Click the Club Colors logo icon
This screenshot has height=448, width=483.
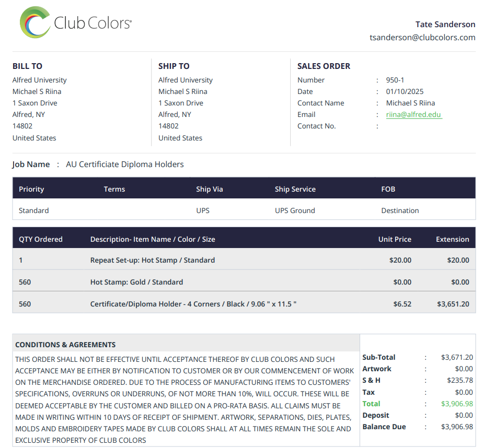tap(34, 22)
